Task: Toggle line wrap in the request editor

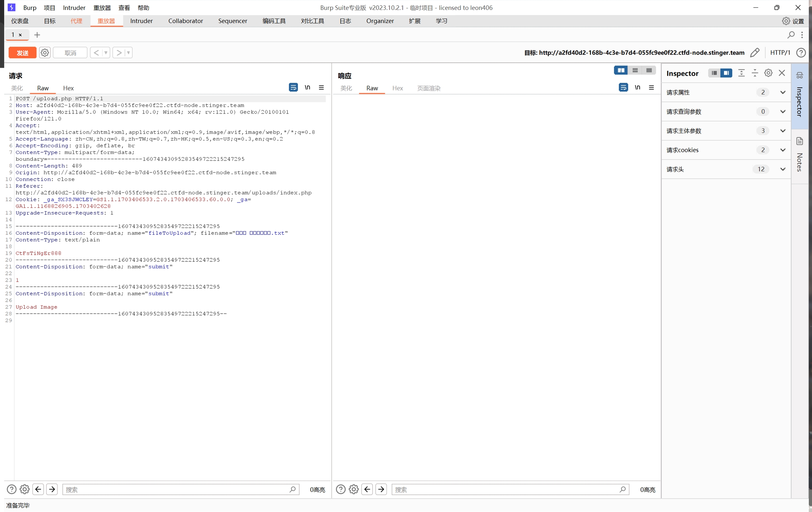Action: (293, 87)
